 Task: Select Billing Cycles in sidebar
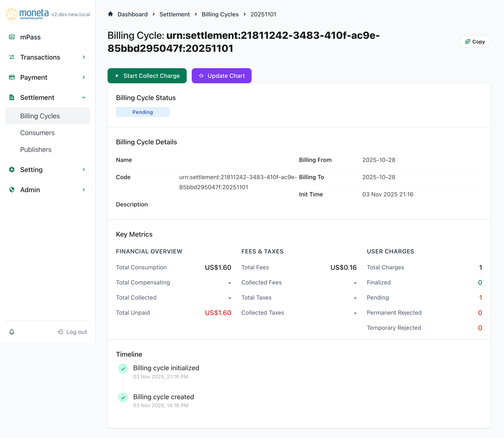[40, 116]
